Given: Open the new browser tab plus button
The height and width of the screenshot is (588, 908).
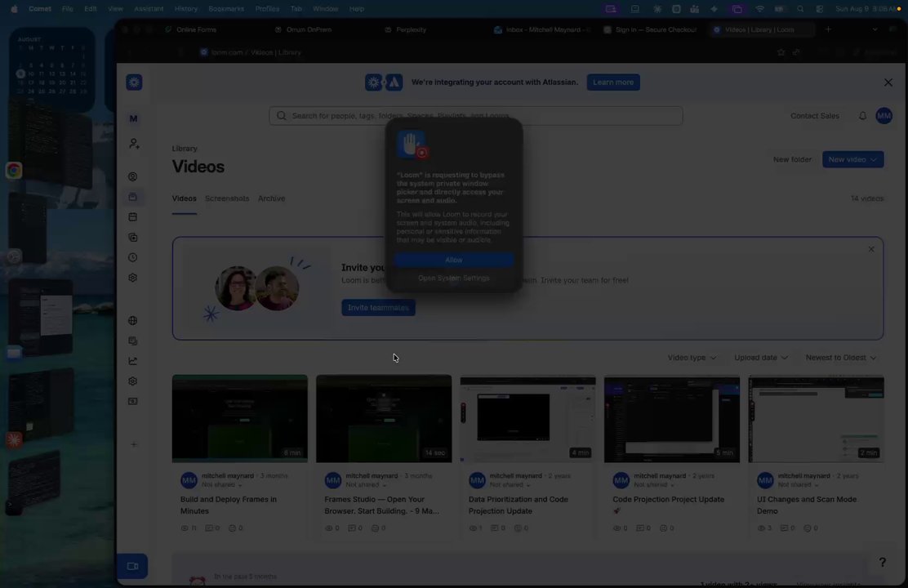Looking at the screenshot, I should coord(828,29).
